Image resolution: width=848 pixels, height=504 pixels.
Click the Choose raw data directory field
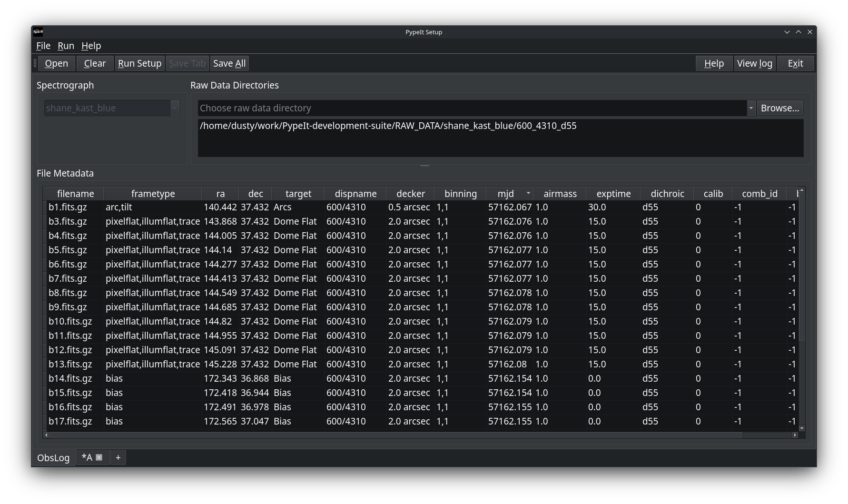coord(472,108)
